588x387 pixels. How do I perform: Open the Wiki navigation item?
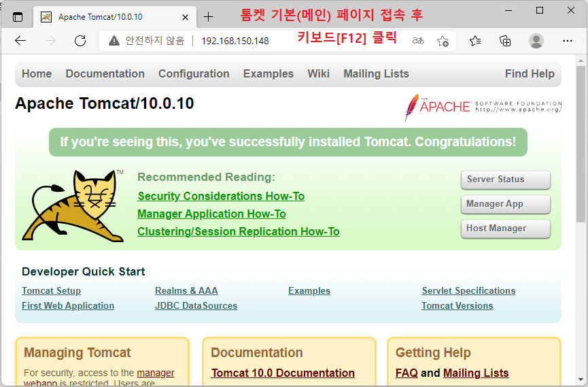[x=318, y=73]
